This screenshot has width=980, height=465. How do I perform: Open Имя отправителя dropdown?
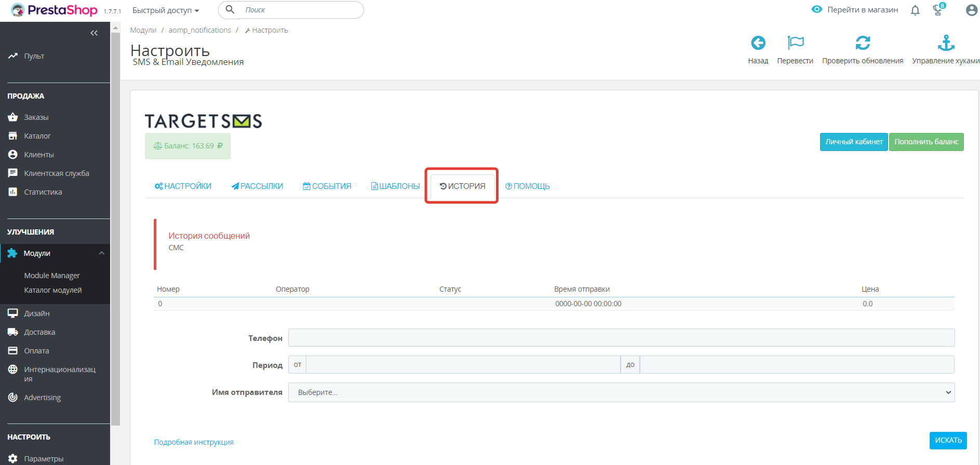tap(621, 392)
